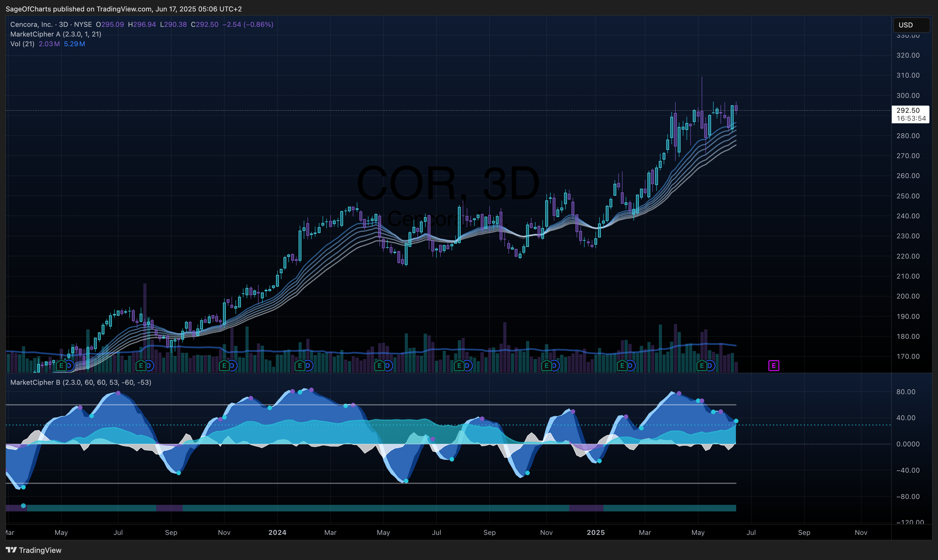
Task: Open the May 2024 earnings E marker
Action: tap(380, 366)
